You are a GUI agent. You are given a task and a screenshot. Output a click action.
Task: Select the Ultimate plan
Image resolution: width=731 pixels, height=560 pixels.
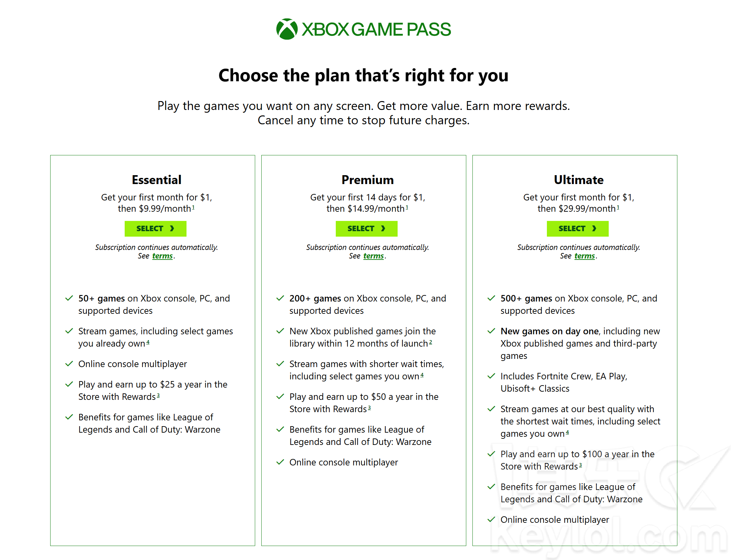[x=578, y=228]
